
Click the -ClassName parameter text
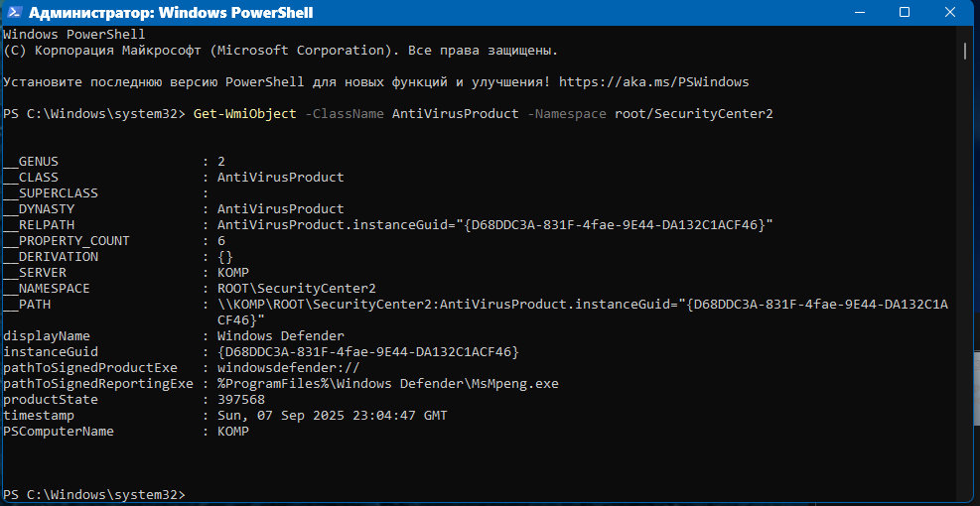(x=344, y=114)
